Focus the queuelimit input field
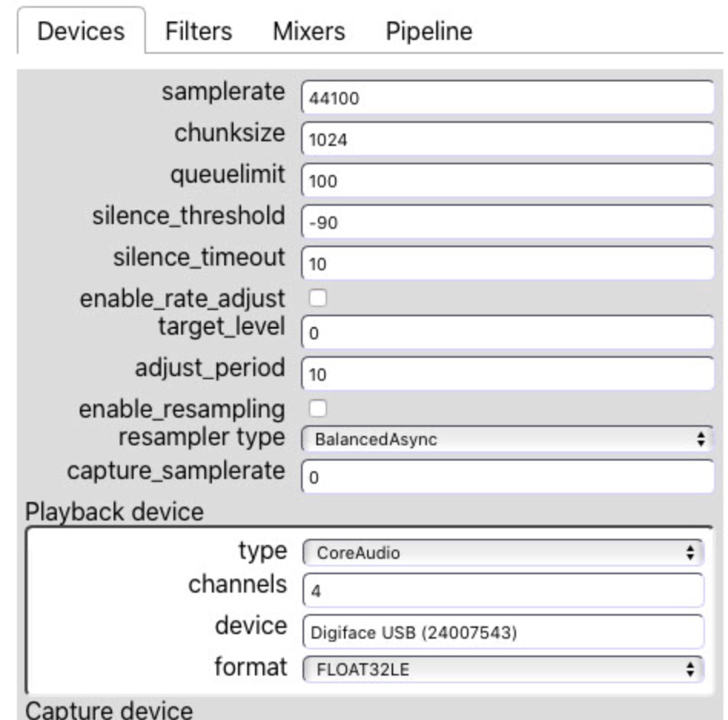The image size is (728, 720). coord(508,180)
